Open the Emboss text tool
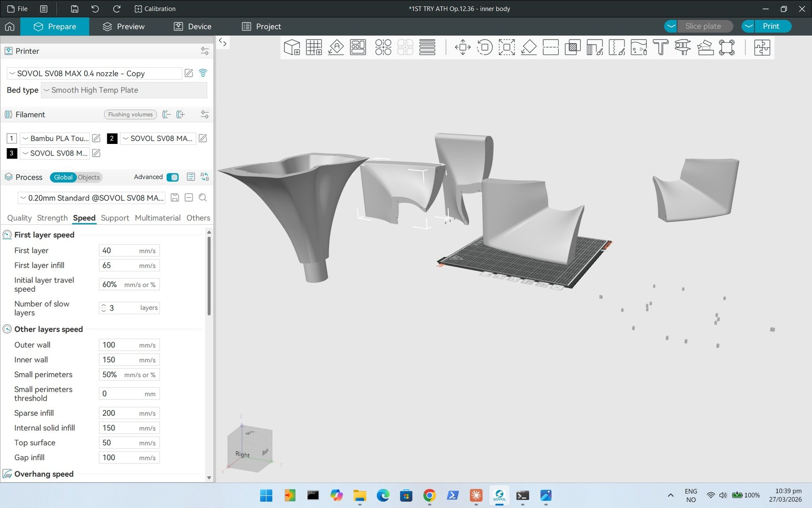 tap(660, 48)
